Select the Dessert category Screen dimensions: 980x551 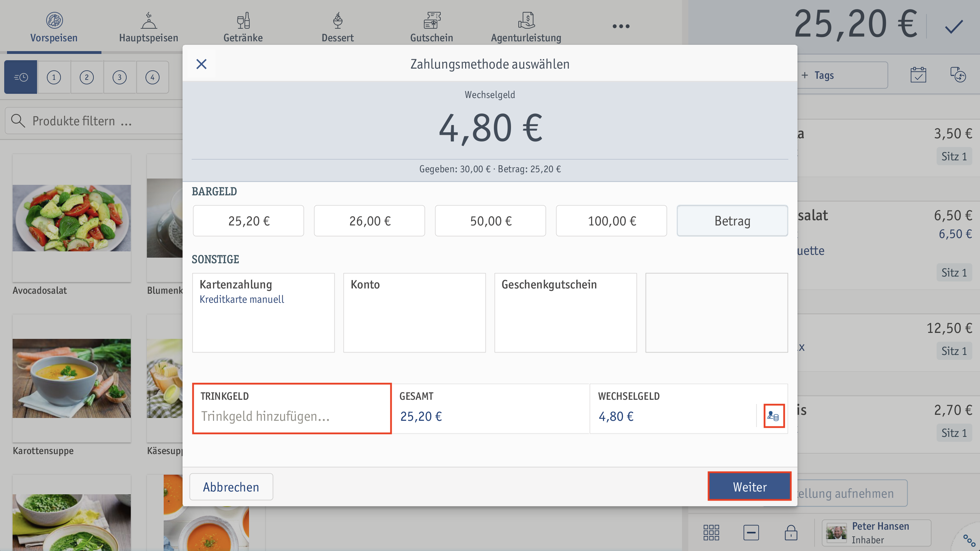point(338,27)
